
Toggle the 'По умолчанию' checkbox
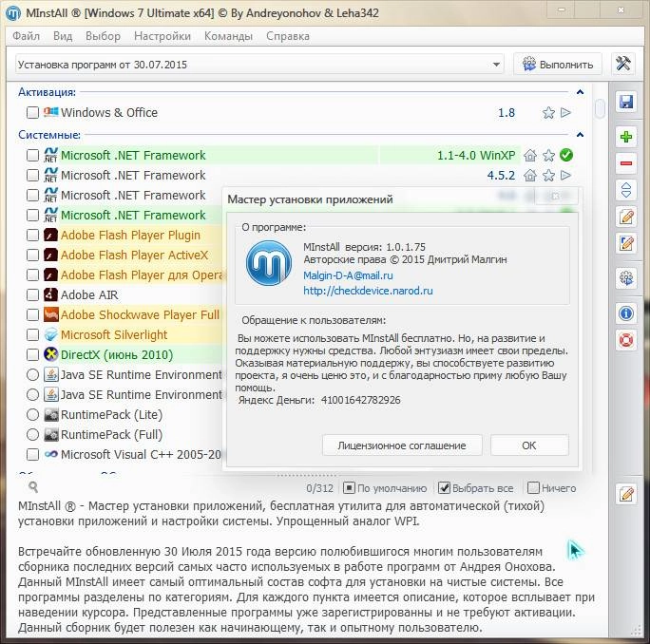click(x=349, y=488)
